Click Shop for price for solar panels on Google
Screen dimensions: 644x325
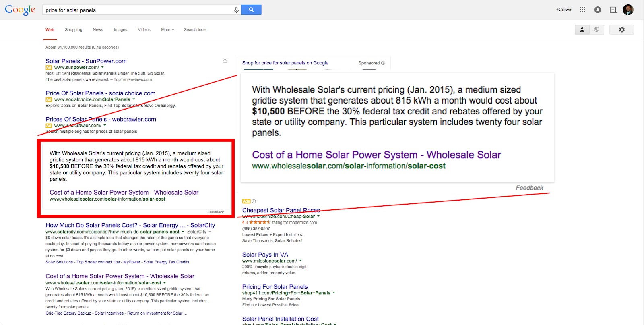coord(285,63)
